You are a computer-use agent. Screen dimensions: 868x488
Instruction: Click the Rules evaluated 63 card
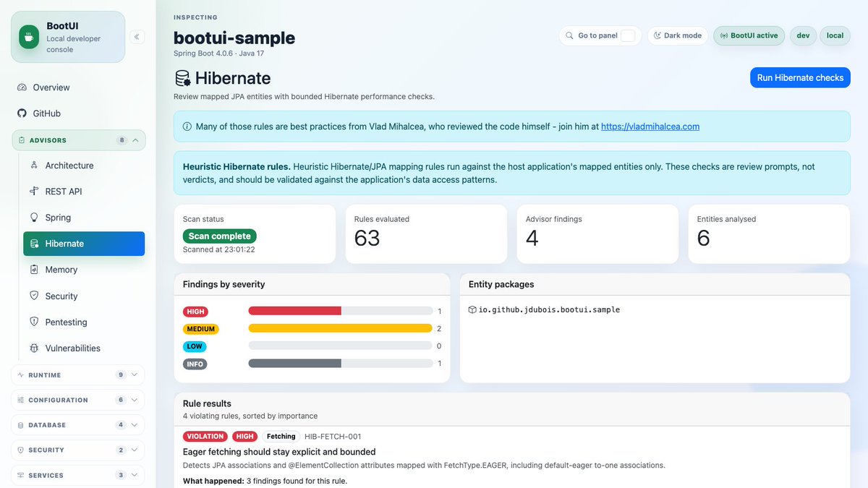(425, 234)
